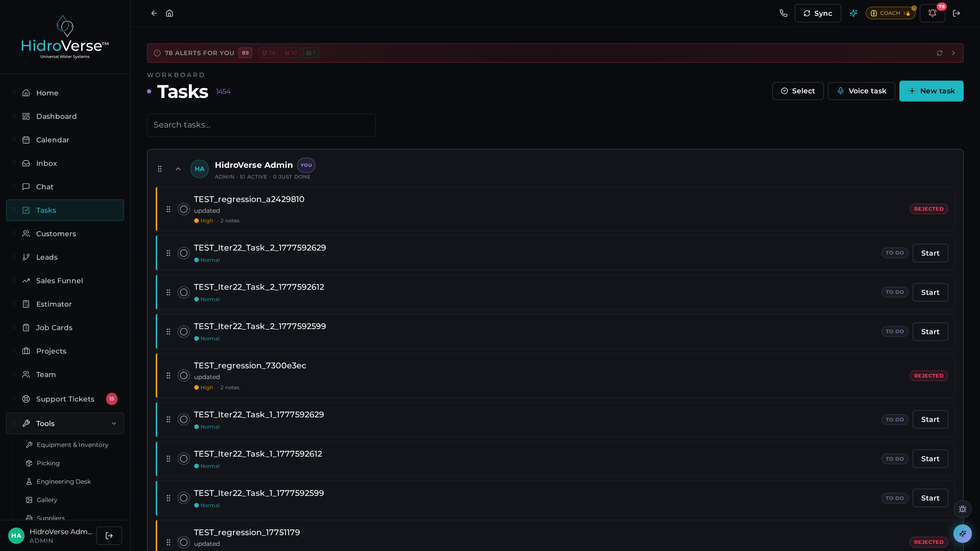Open Customers in the sidebar
The image size is (980, 551).
(x=65, y=234)
